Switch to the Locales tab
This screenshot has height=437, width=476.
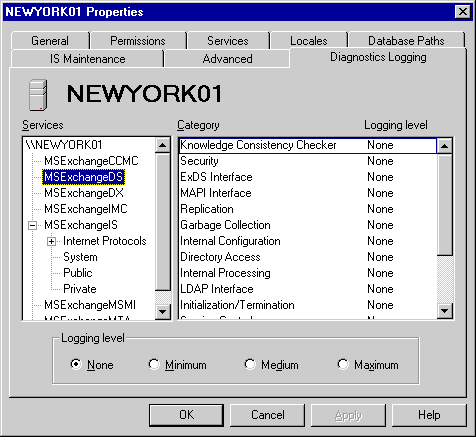309,41
